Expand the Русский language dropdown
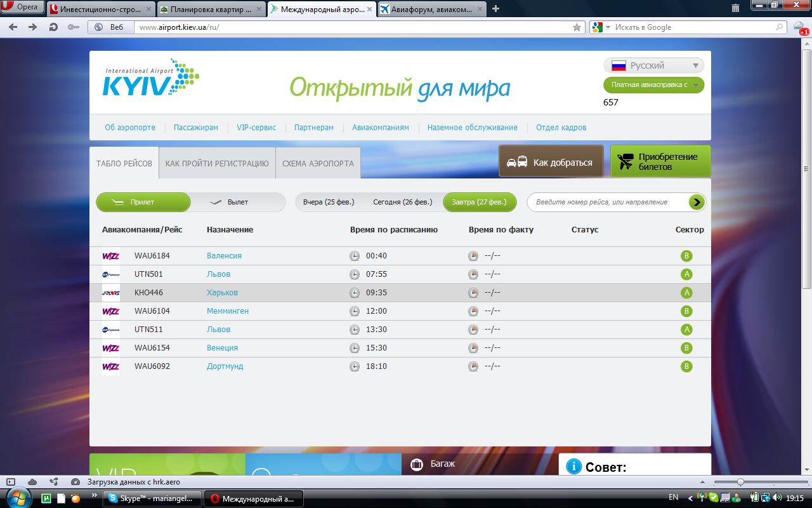 pos(653,65)
